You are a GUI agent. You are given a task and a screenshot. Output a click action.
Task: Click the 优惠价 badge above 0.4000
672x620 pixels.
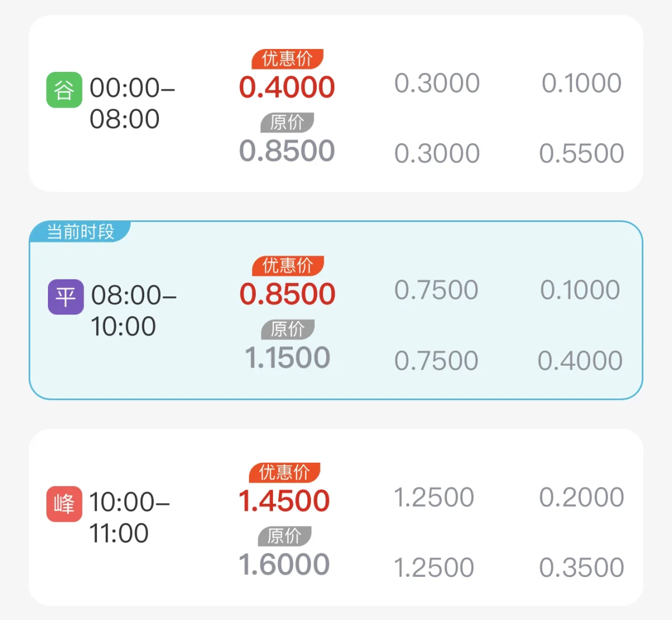pos(287,58)
